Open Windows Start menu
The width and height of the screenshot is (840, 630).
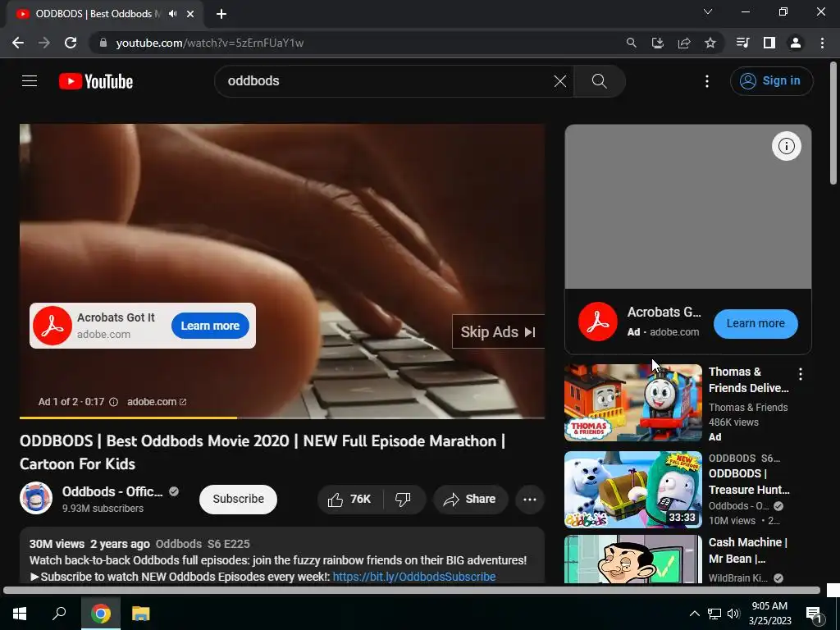coord(20,614)
